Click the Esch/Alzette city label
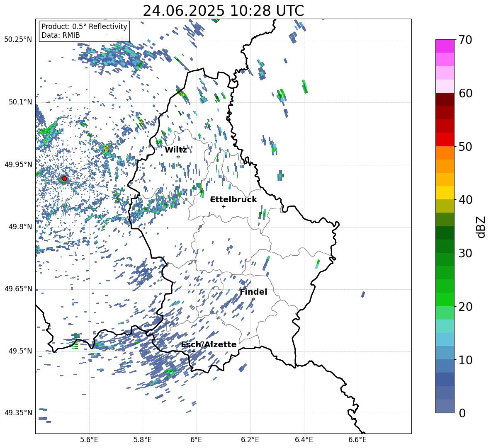 tap(209, 345)
